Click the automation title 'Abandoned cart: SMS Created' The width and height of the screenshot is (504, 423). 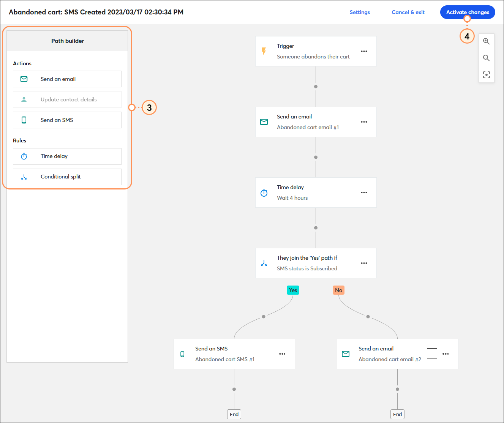(96, 12)
